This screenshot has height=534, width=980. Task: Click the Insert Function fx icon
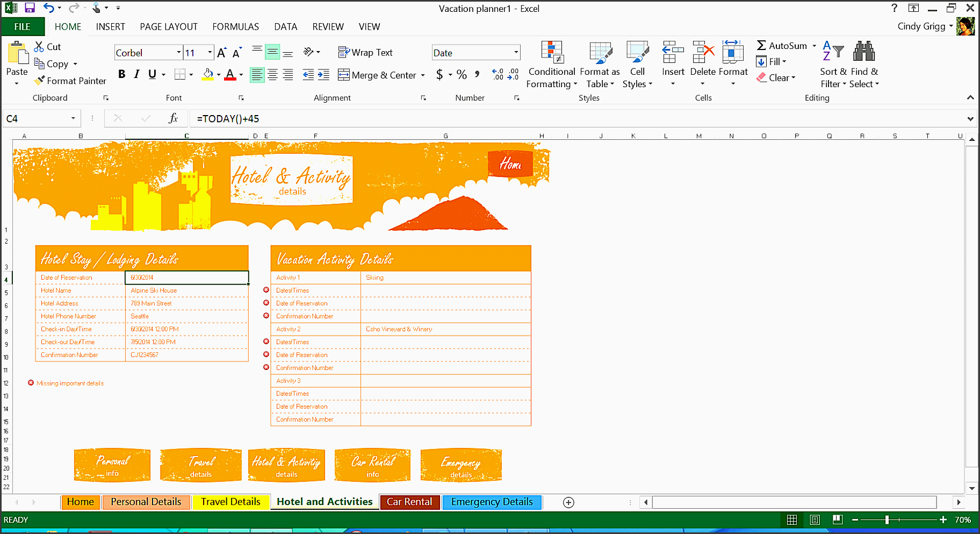(x=173, y=118)
